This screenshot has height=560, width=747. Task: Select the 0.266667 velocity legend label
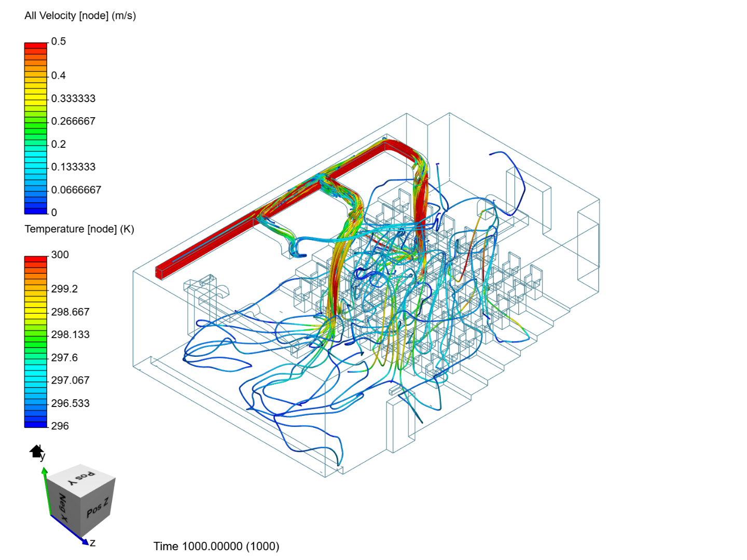(x=73, y=121)
